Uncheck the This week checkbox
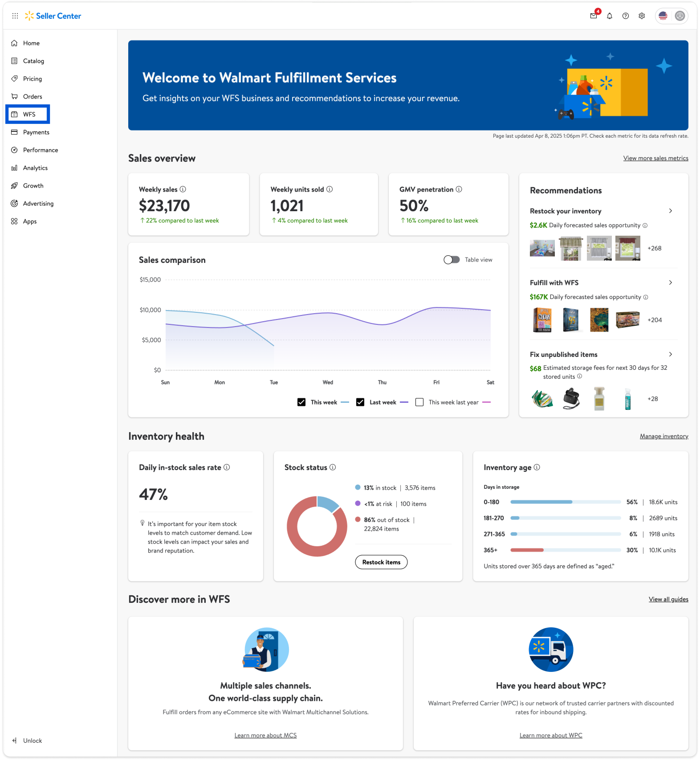Image resolution: width=700 pixels, height=761 pixels. [301, 402]
